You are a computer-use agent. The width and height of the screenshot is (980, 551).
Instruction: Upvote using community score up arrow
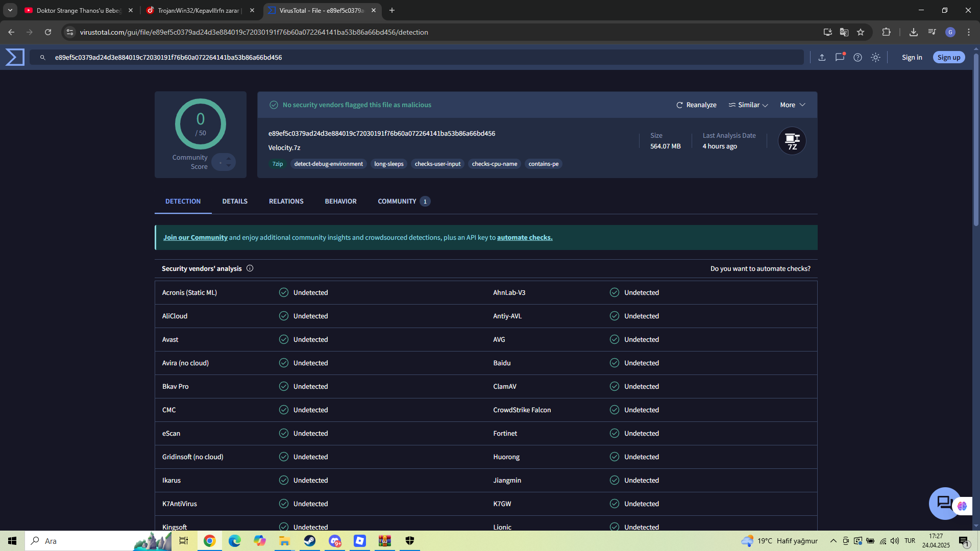228,159
